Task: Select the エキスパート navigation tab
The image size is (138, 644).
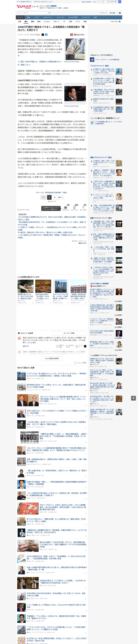Action: click(x=48, y=17)
